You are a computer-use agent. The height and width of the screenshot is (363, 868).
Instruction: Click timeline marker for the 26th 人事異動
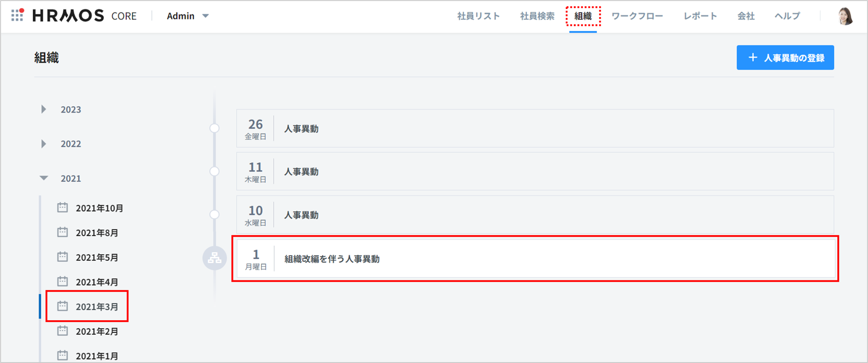pos(214,128)
